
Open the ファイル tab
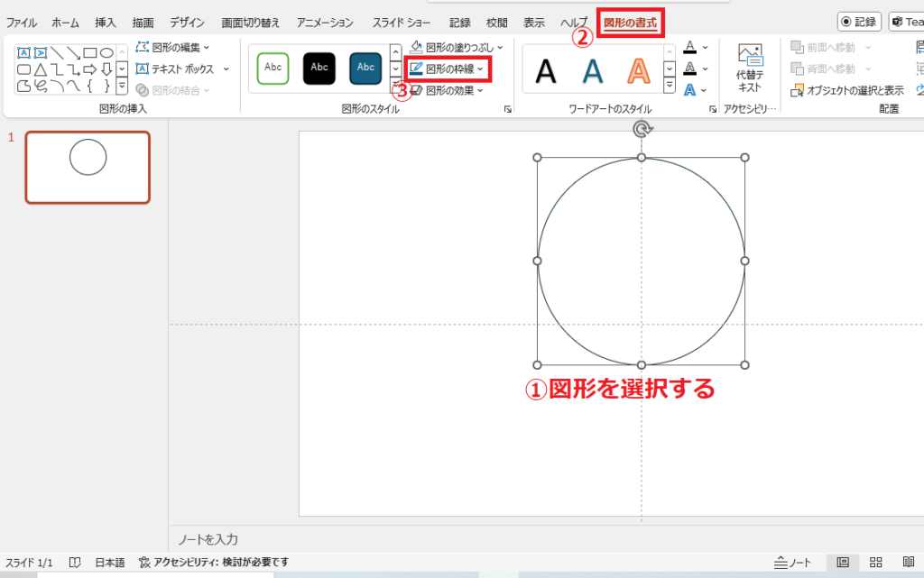click(x=22, y=23)
